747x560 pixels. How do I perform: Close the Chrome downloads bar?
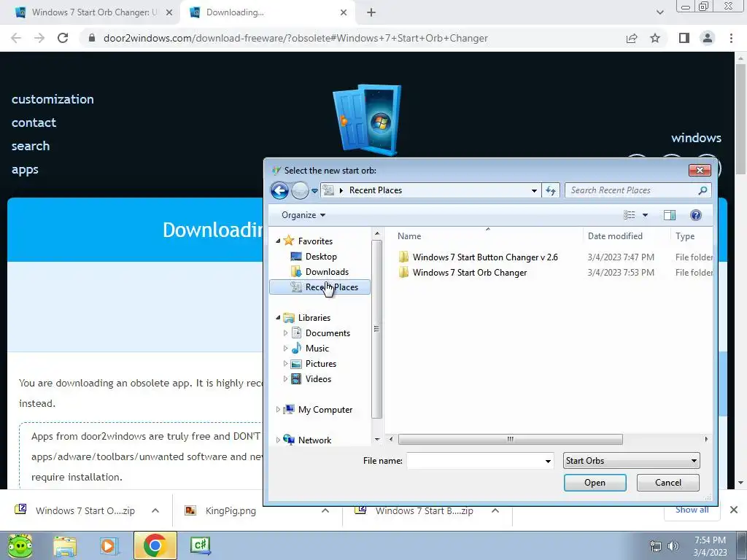point(734,510)
